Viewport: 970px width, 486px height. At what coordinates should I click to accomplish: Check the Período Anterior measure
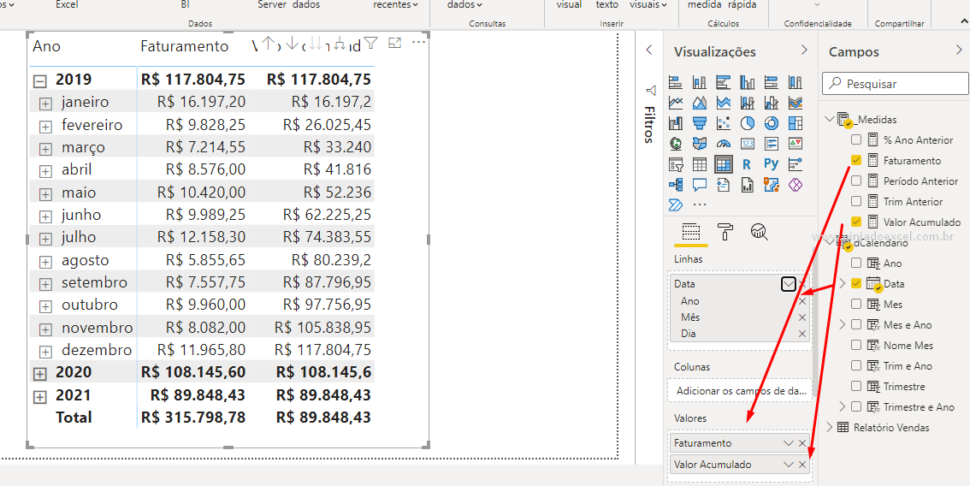coord(856,181)
